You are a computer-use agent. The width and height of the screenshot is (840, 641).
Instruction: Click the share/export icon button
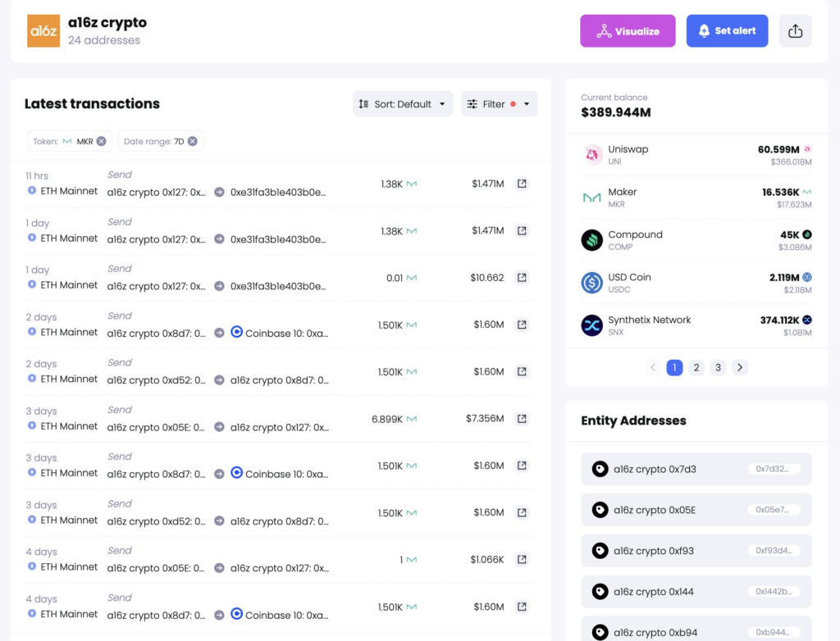[795, 31]
